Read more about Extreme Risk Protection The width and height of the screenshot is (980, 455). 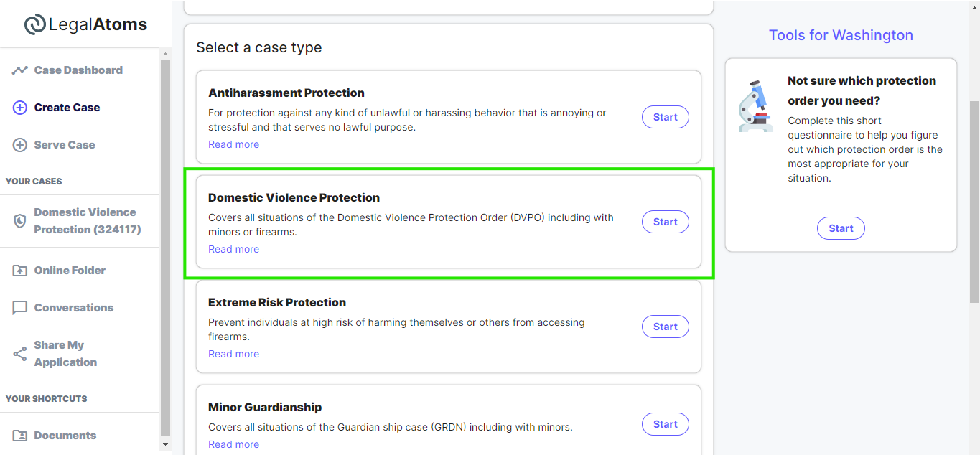pyautogui.click(x=233, y=354)
